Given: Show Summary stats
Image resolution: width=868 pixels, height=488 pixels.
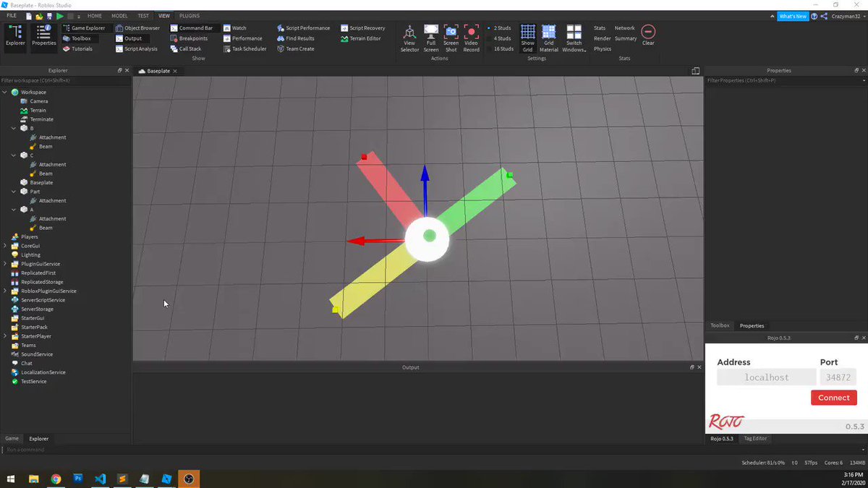Looking at the screenshot, I should [x=626, y=38].
